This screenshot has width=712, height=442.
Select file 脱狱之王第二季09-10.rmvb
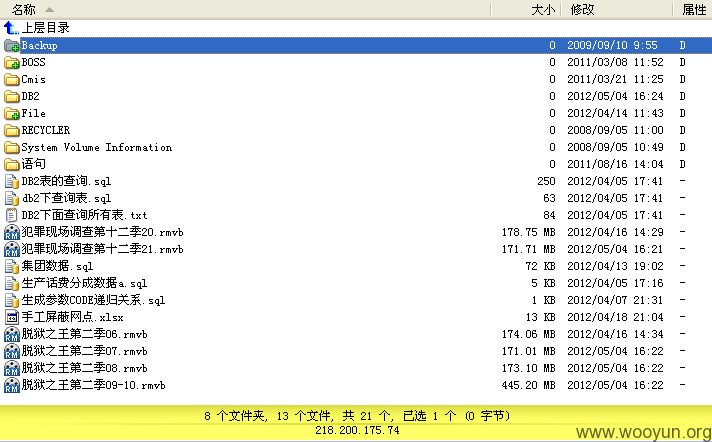[94, 385]
